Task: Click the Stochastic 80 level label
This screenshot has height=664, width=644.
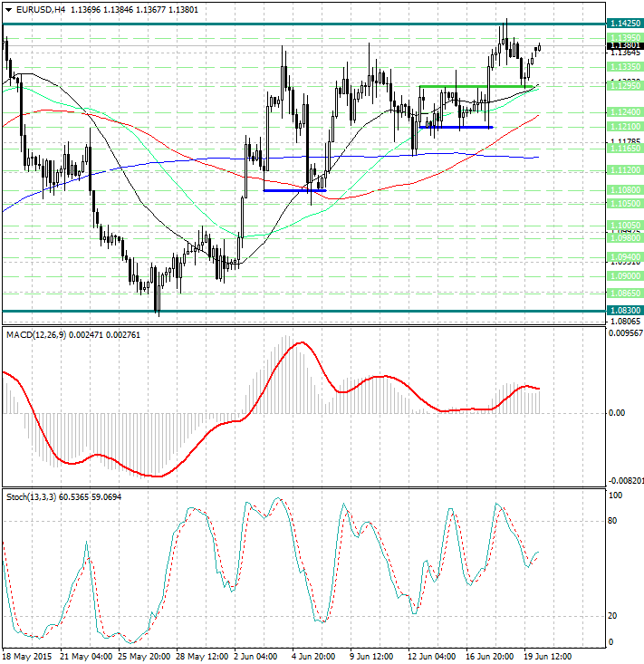Action: pos(613,521)
